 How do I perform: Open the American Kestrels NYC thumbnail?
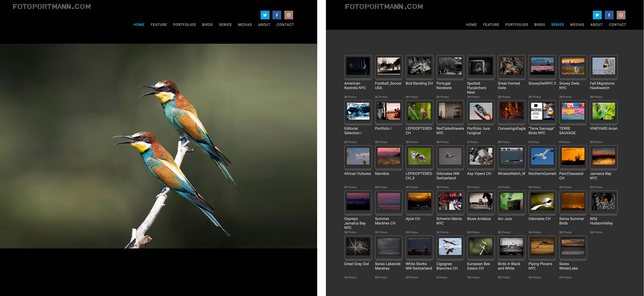(358, 66)
